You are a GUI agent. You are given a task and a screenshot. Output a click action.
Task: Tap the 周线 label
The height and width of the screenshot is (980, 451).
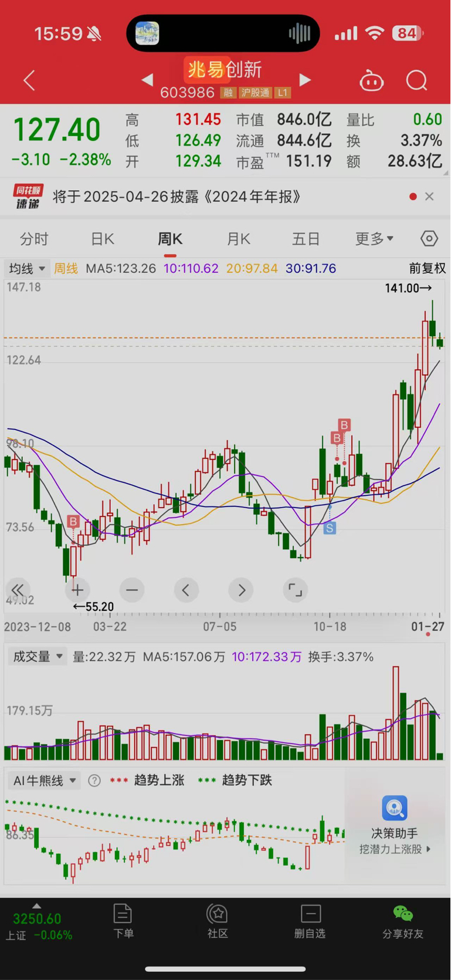(x=66, y=268)
